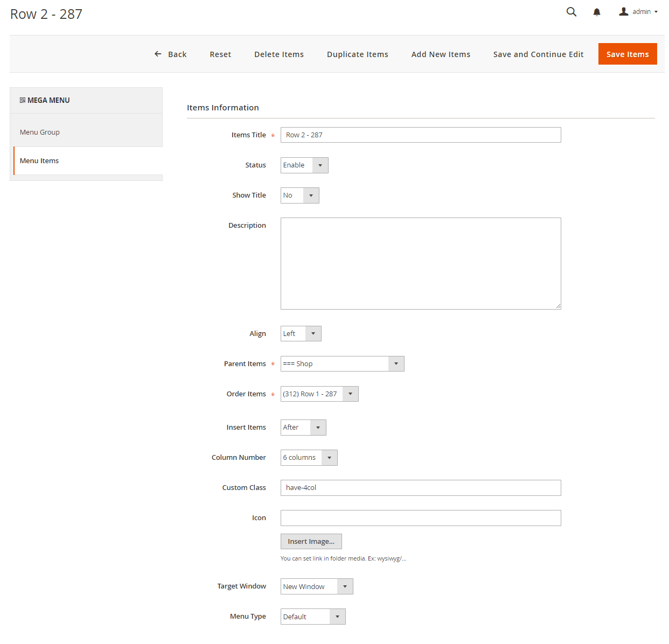Image resolution: width=669 pixels, height=644 pixels.
Task: Click Add New Items
Action: coord(441,54)
